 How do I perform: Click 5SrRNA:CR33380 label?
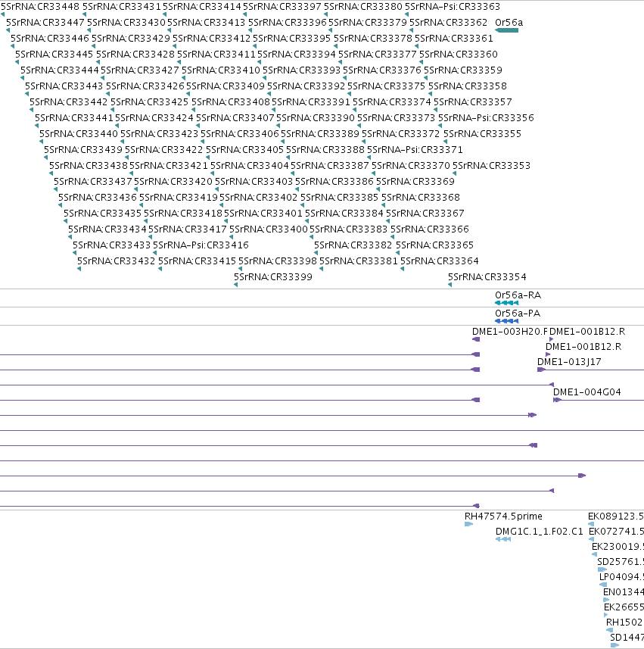coord(362,7)
